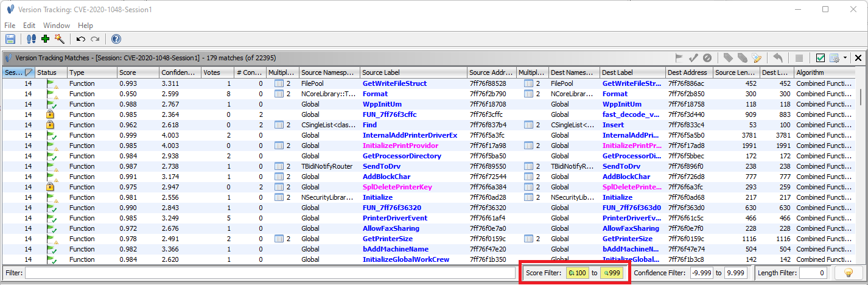The height and width of the screenshot is (285, 868).
Task: Click the lightbulb filter options button
Action: 849,273
